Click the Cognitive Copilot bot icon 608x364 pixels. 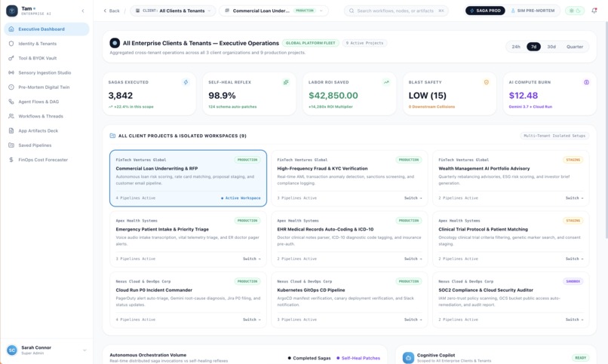coord(408,358)
